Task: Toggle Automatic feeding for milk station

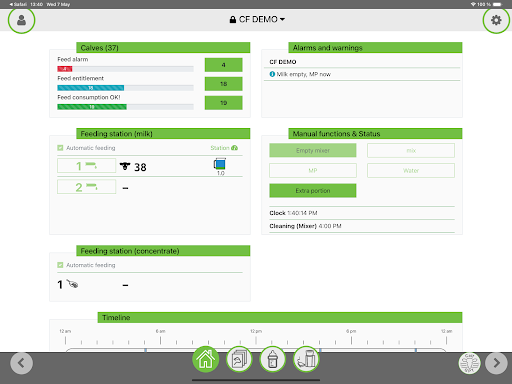Action: (x=60, y=148)
